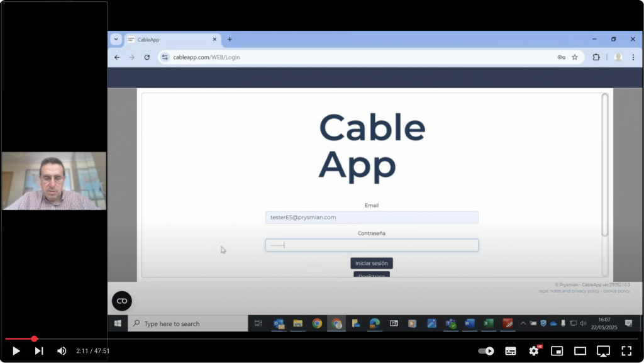Show hidden system tray icons
Viewport: 644px width, 363px height.
(x=523, y=323)
